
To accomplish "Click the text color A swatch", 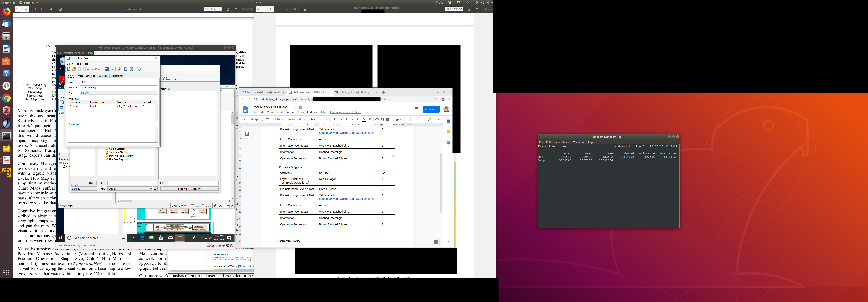I will click(364, 119).
